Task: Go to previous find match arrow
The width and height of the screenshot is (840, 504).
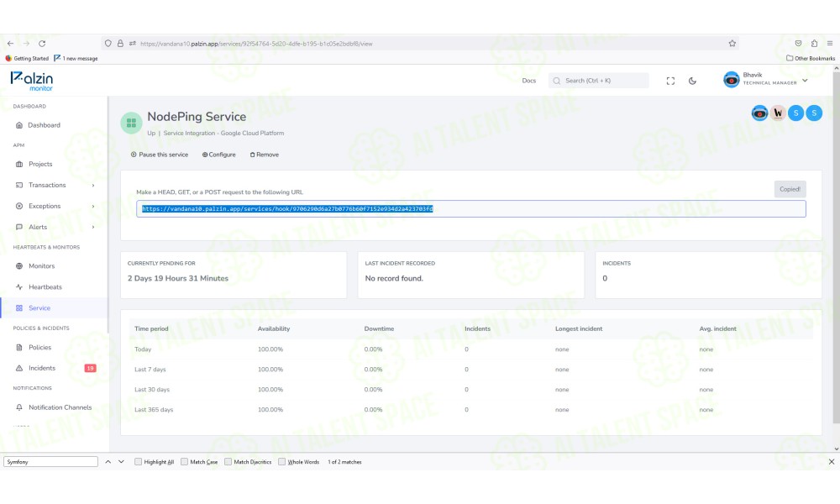Action: point(108,462)
